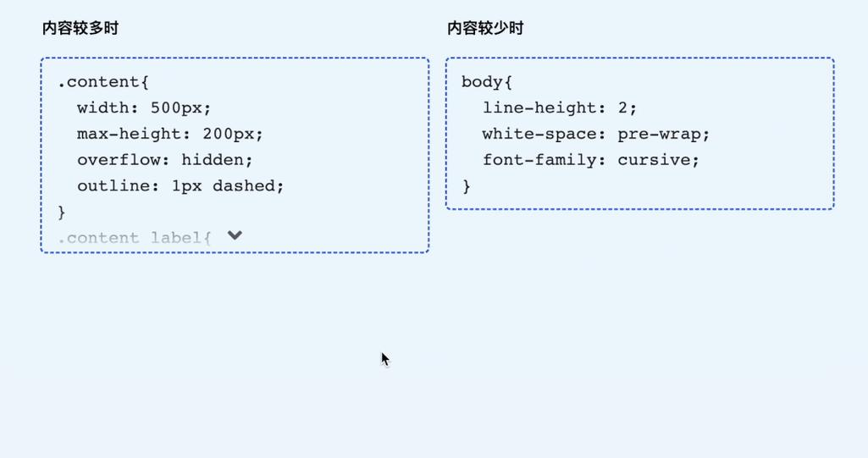
Task: Click the '内容较少时' heading
Action: pyautogui.click(x=485, y=28)
